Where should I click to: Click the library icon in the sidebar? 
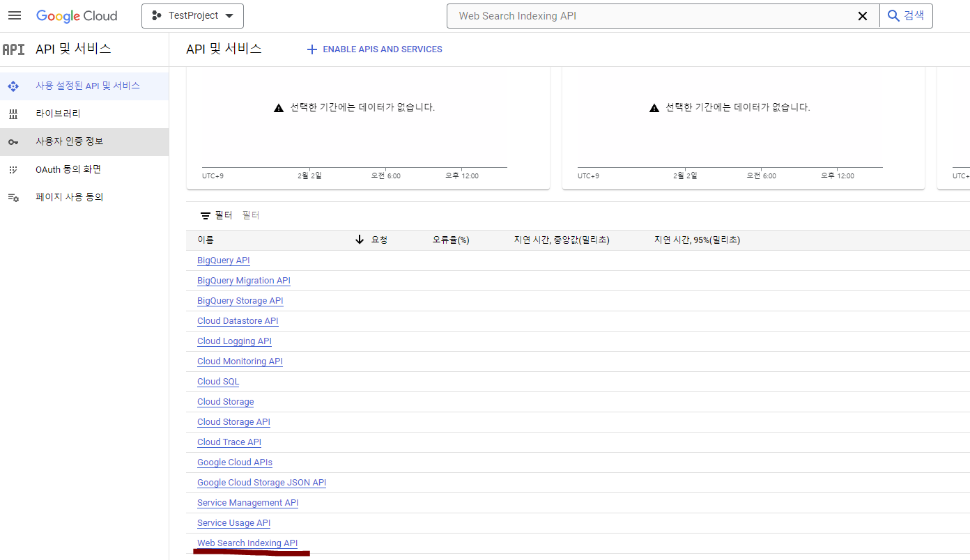click(13, 114)
